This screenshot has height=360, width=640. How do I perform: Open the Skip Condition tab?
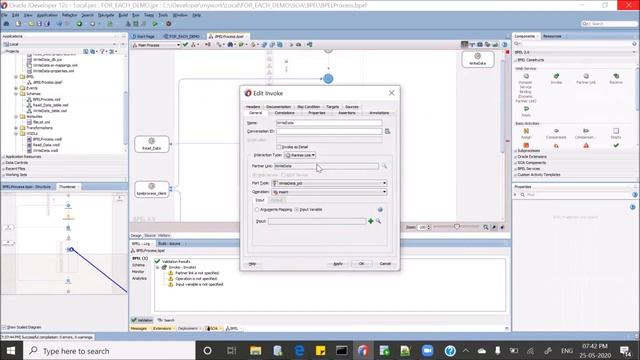tap(309, 107)
